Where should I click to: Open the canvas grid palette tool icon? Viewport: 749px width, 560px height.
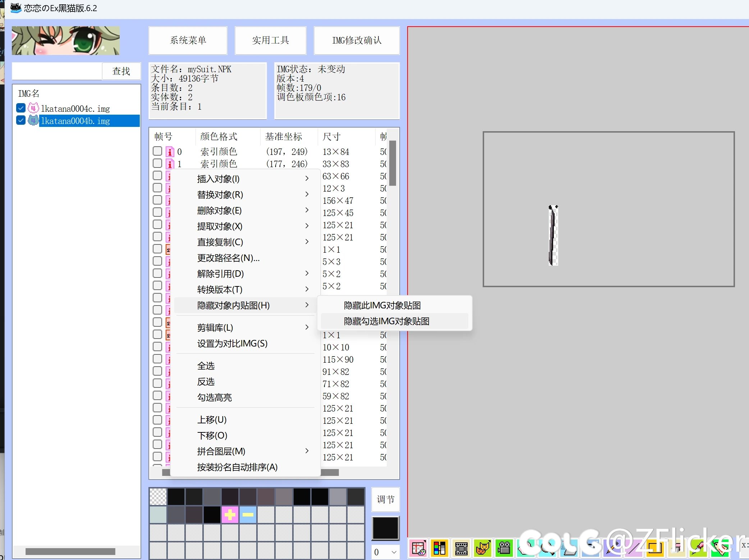click(x=419, y=548)
